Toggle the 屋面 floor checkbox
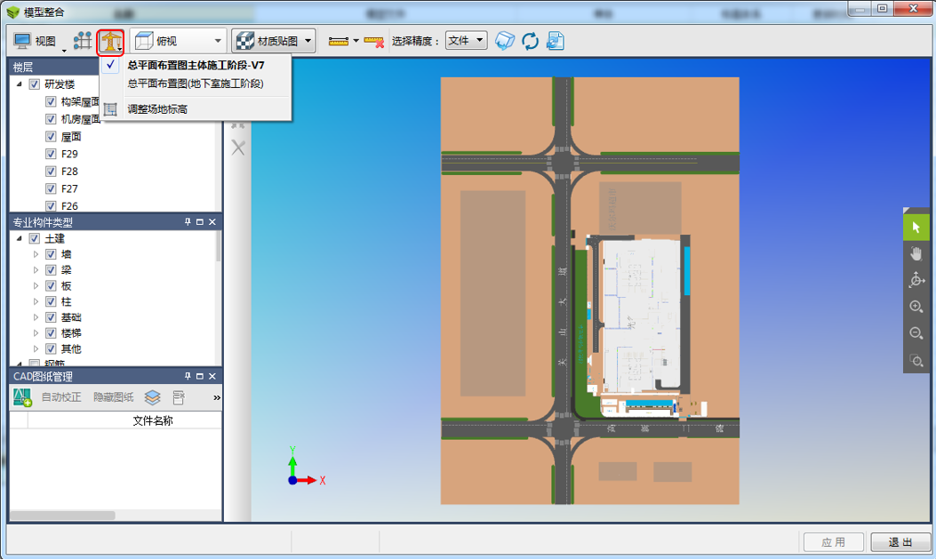This screenshot has width=936, height=560. 51,137
